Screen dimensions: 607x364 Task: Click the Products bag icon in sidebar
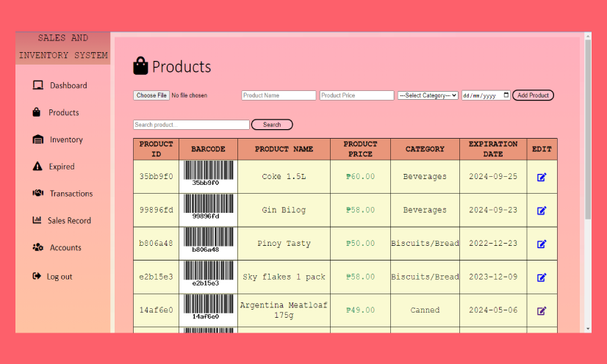click(x=36, y=112)
